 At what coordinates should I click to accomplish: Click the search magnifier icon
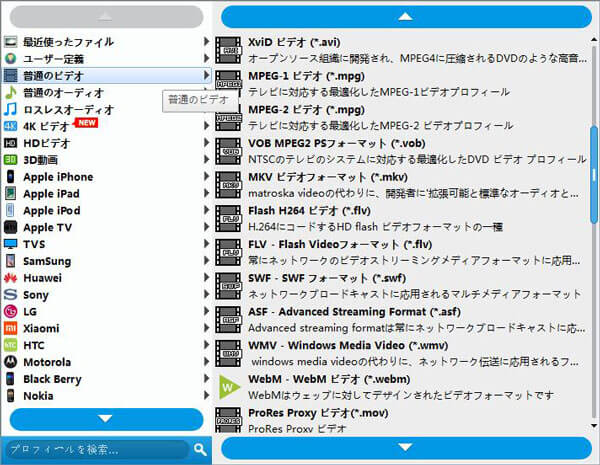[x=200, y=449]
